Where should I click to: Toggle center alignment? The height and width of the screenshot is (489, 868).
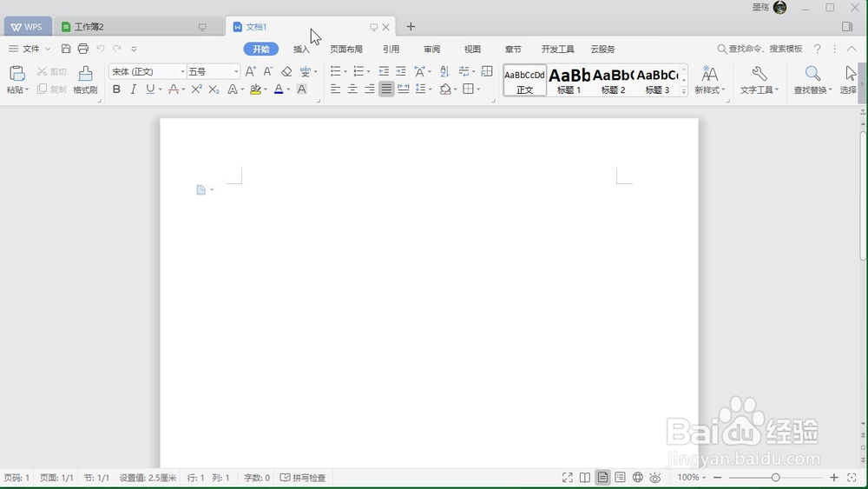(352, 89)
